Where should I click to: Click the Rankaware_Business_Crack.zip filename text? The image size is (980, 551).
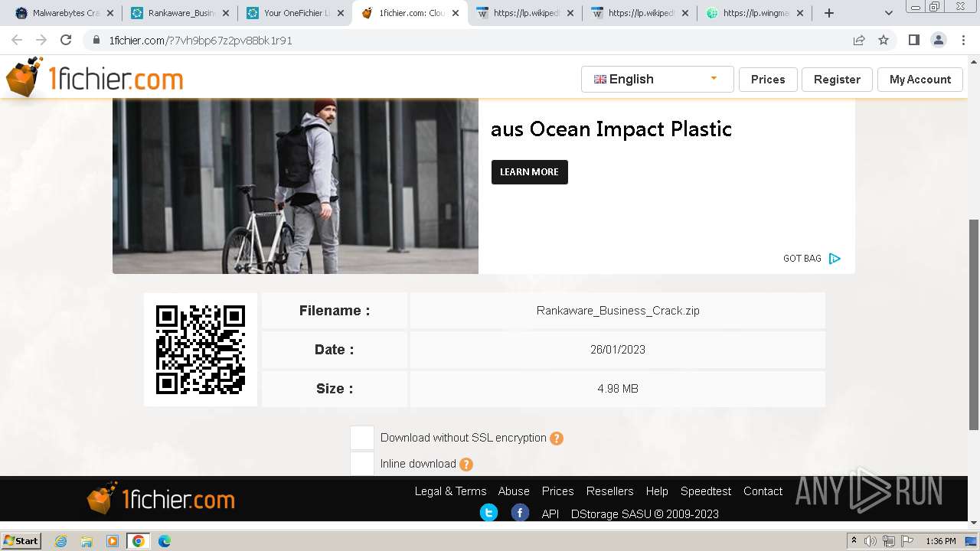pos(618,311)
